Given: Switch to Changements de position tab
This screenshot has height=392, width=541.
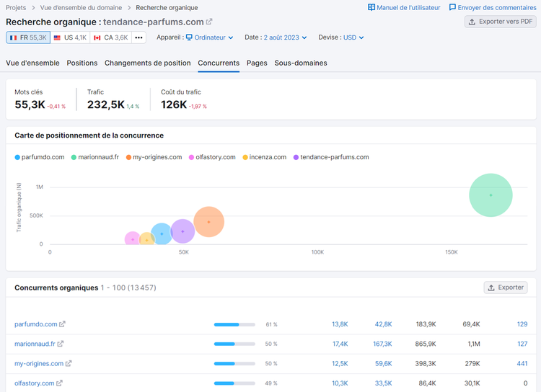Looking at the screenshot, I should click(x=148, y=63).
